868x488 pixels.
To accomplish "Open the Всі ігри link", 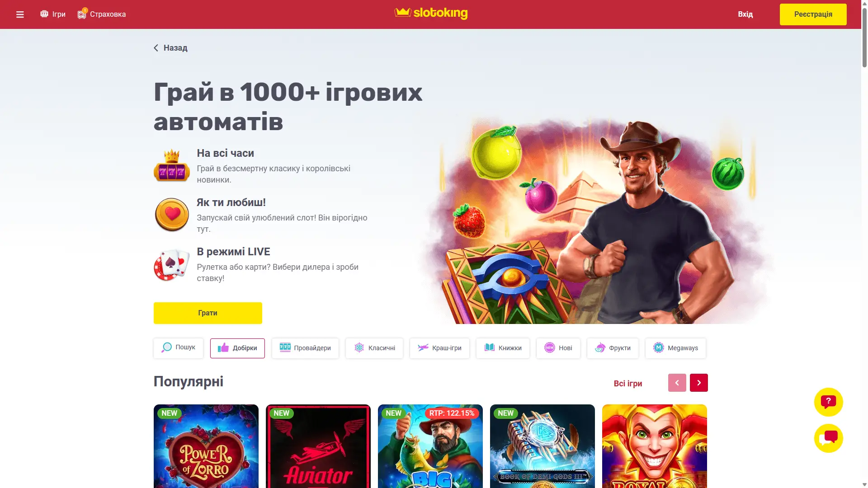I will pyautogui.click(x=627, y=383).
